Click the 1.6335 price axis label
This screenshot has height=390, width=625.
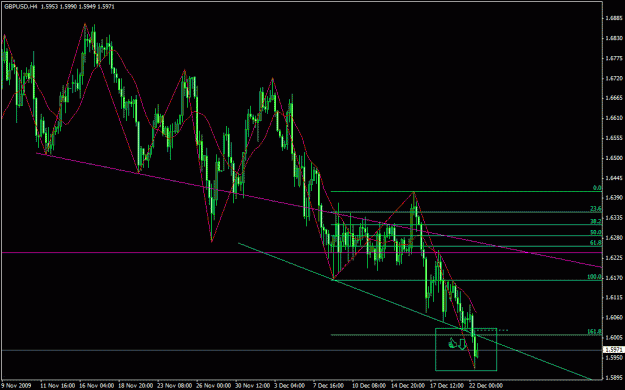pos(614,218)
